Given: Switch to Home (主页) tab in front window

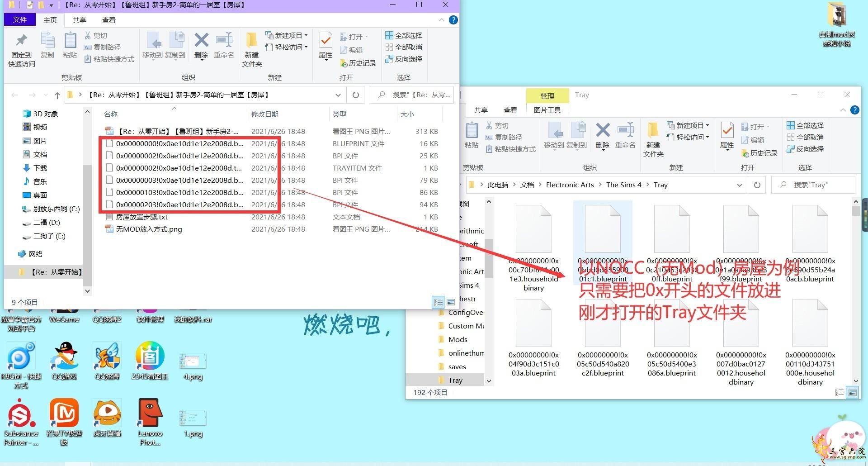Looking at the screenshot, I should (x=50, y=20).
